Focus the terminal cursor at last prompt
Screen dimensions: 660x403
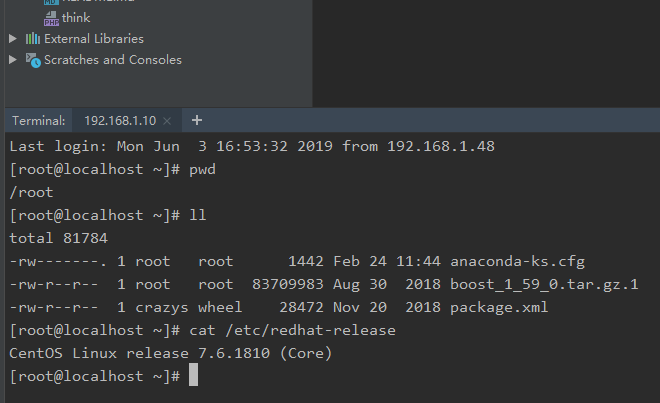[194, 376]
